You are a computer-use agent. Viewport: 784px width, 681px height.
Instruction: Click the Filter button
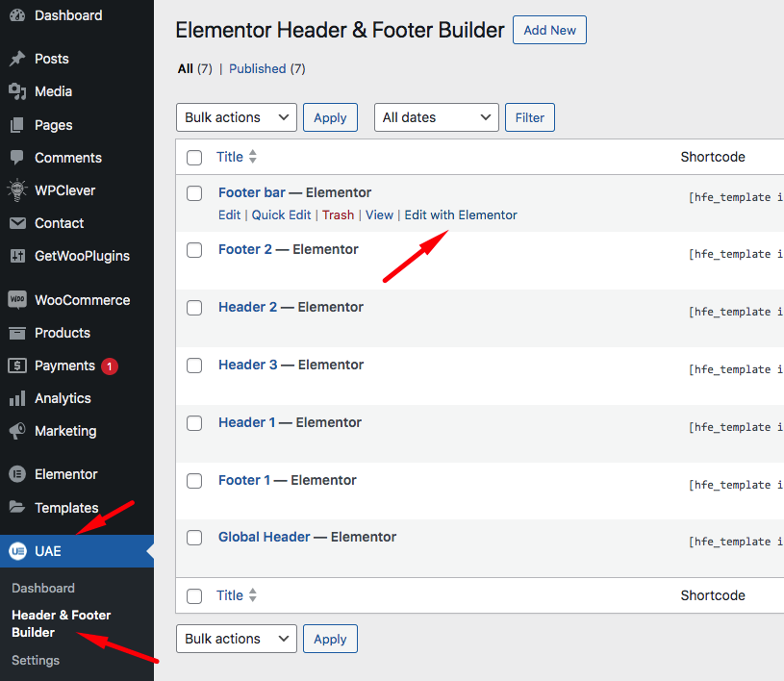tap(529, 117)
